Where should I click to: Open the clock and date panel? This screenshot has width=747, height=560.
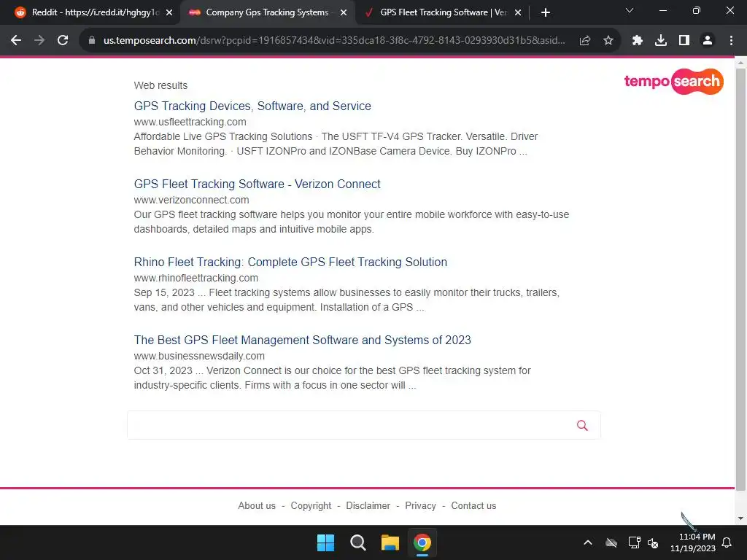693,542
